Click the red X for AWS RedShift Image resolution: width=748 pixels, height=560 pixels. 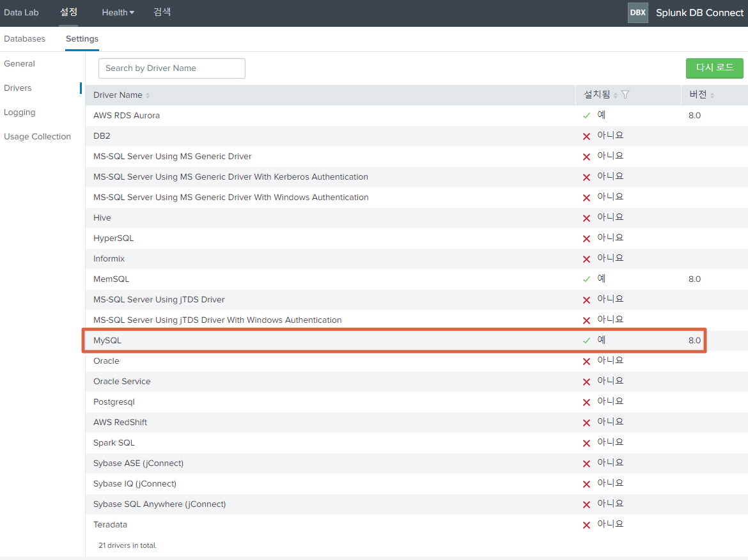coord(587,423)
